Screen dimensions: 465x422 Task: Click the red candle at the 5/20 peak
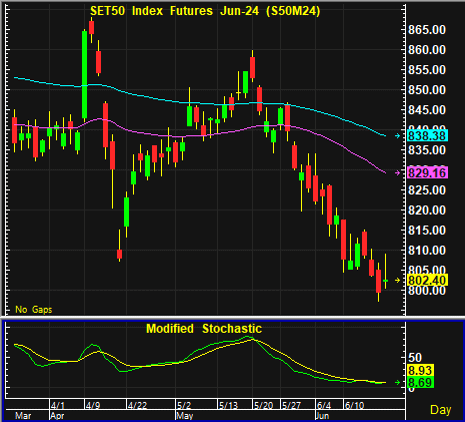252,67
